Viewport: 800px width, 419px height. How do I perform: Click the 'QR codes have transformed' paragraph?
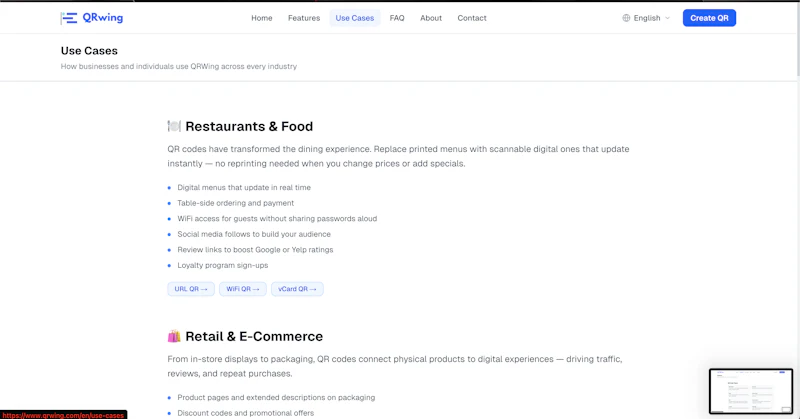[398, 156]
